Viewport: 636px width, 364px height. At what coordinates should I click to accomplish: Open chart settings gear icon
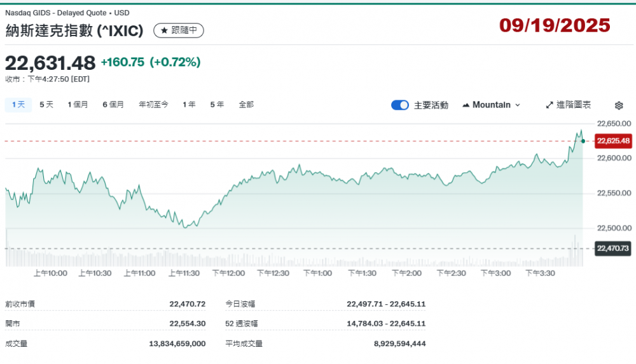coord(618,105)
